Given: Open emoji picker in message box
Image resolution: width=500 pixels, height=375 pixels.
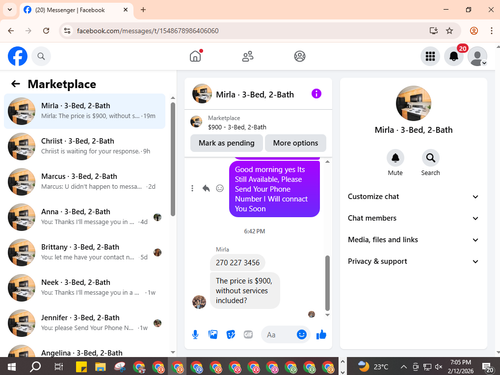Looking at the screenshot, I should click(302, 334).
